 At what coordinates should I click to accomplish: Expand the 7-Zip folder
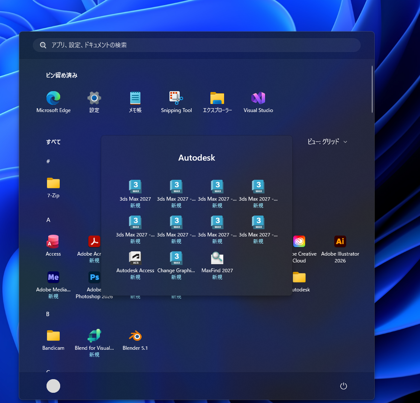click(53, 187)
